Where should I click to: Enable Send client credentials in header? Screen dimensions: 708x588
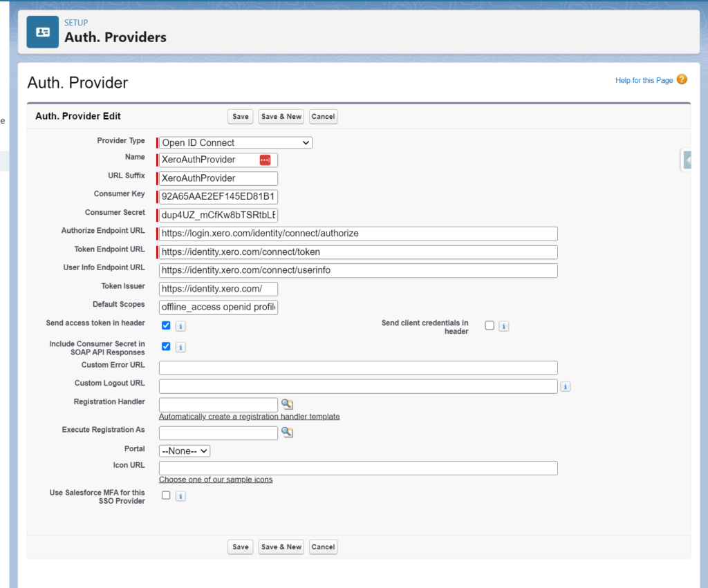[489, 325]
